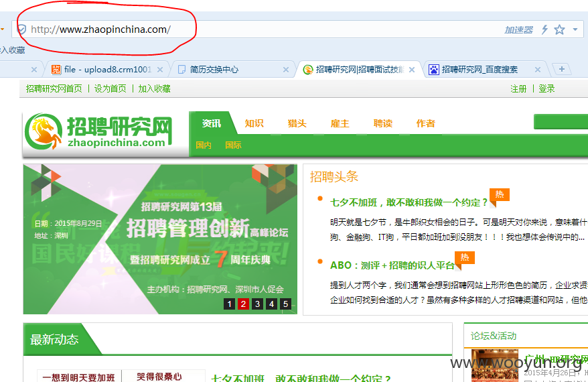This screenshot has height=382, width=588.
Task: Click the Baidu paw favicon on tab
Action: click(x=434, y=70)
